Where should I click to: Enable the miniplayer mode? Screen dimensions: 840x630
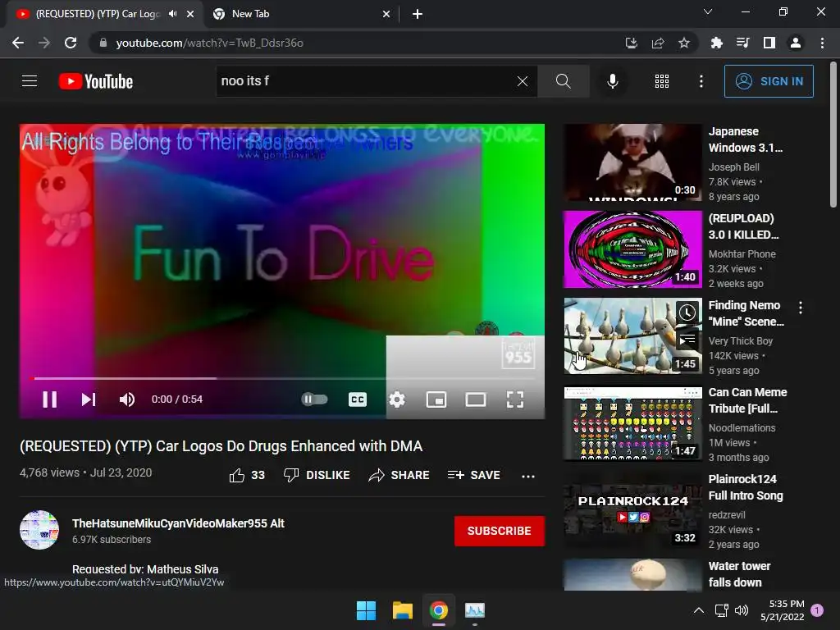click(x=436, y=399)
